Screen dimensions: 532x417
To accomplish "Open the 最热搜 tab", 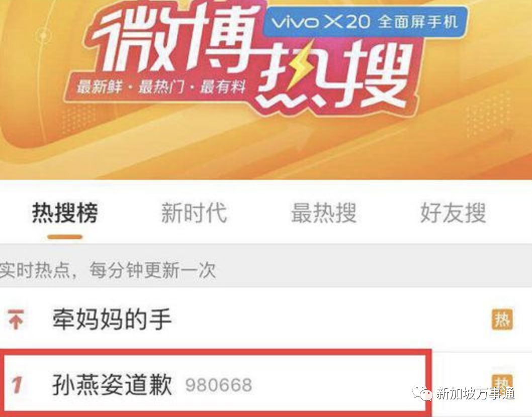I will click(324, 213).
